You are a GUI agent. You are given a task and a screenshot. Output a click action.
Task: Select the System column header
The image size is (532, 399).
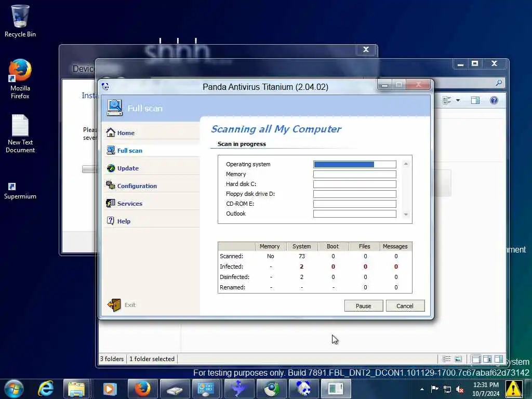point(302,246)
